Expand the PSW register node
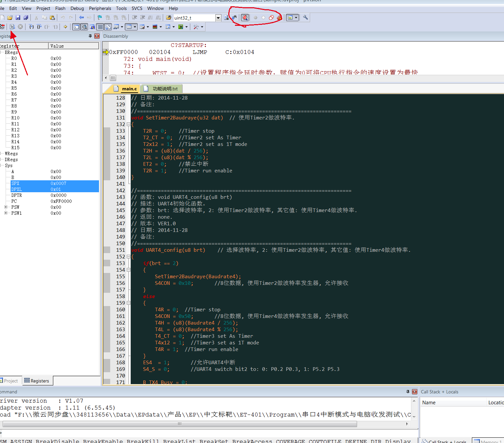The width and height of the screenshot is (504, 443). [6, 207]
